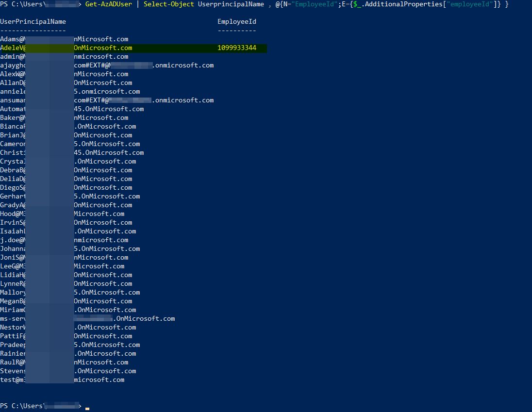Click the test@ user entry
Image resolution: width=532 pixels, height=412 pixels.
coord(62,380)
